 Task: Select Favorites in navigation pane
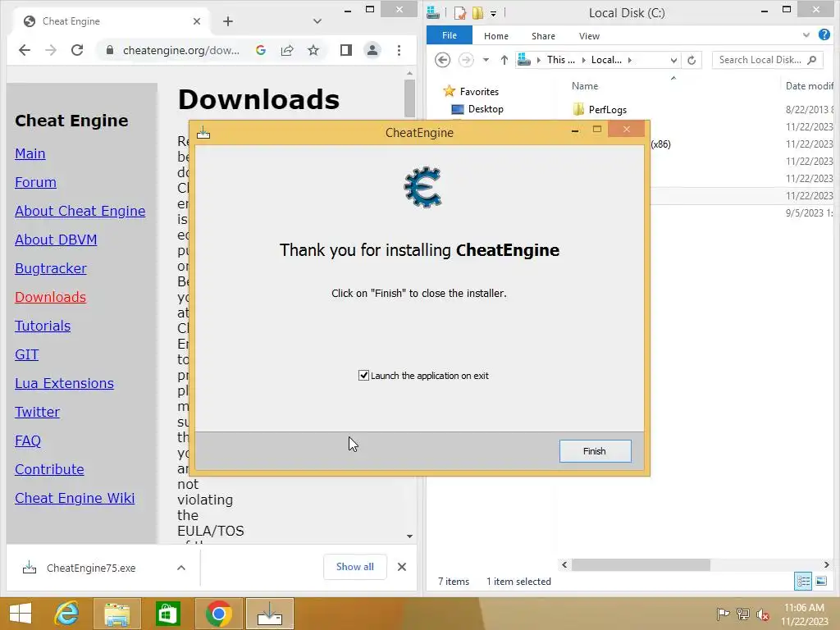tap(479, 92)
